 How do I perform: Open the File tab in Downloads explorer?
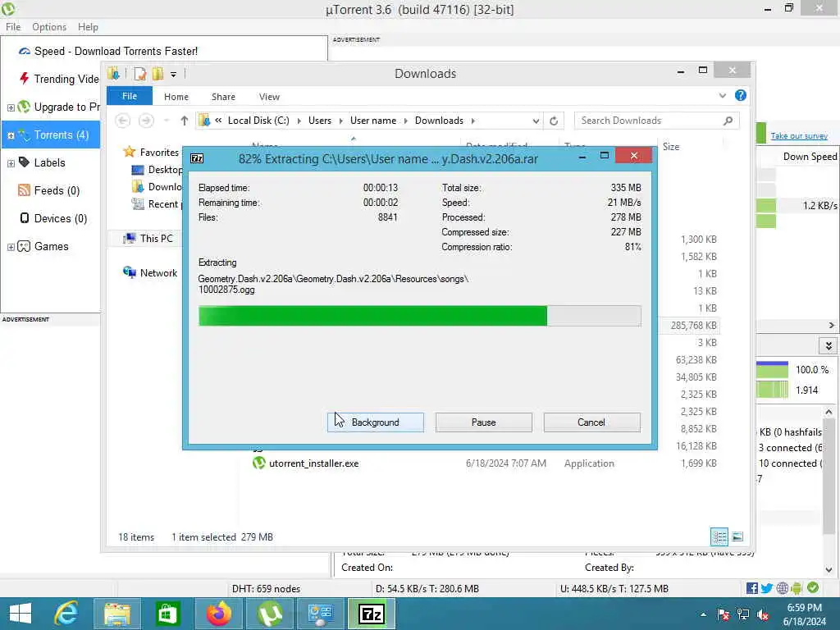[130, 97]
